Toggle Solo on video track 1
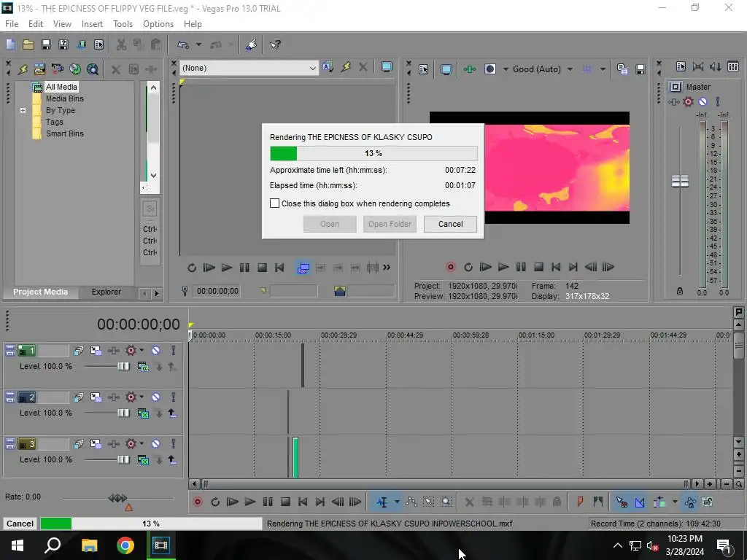Image resolution: width=747 pixels, height=560 pixels. coord(174,351)
